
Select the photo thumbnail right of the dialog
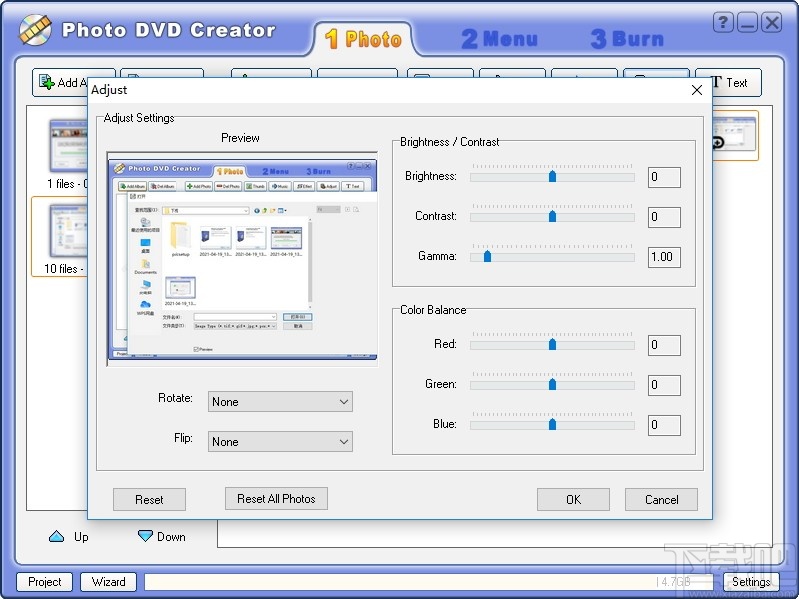tap(734, 135)
